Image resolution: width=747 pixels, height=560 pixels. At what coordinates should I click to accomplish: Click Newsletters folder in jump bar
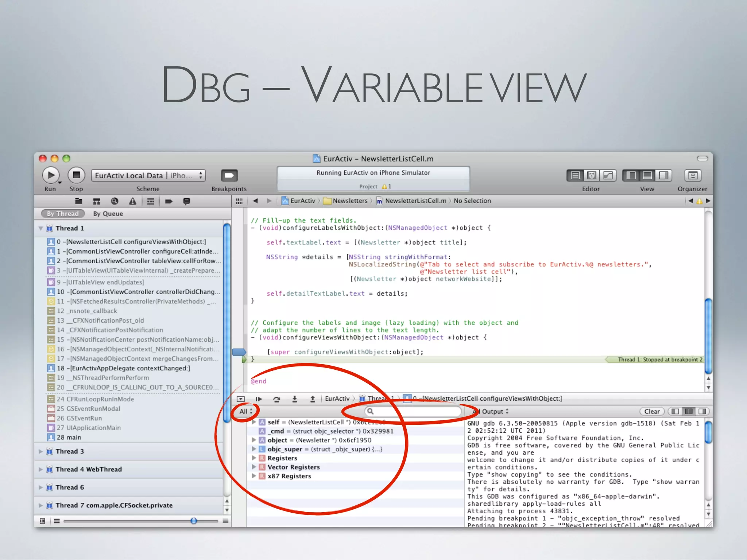click(x=346, y=201)
